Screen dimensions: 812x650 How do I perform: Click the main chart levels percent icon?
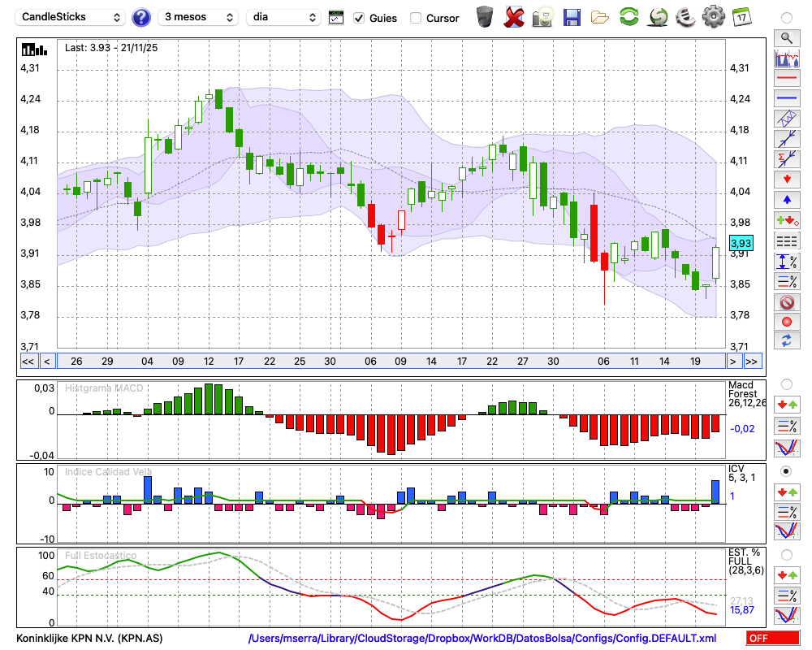[787, 281]
